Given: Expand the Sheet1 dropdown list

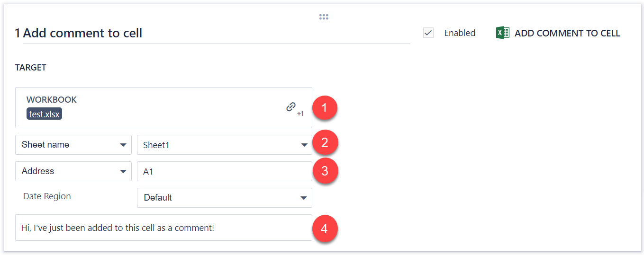Looking at the screenshot, I should click(224, 145).
